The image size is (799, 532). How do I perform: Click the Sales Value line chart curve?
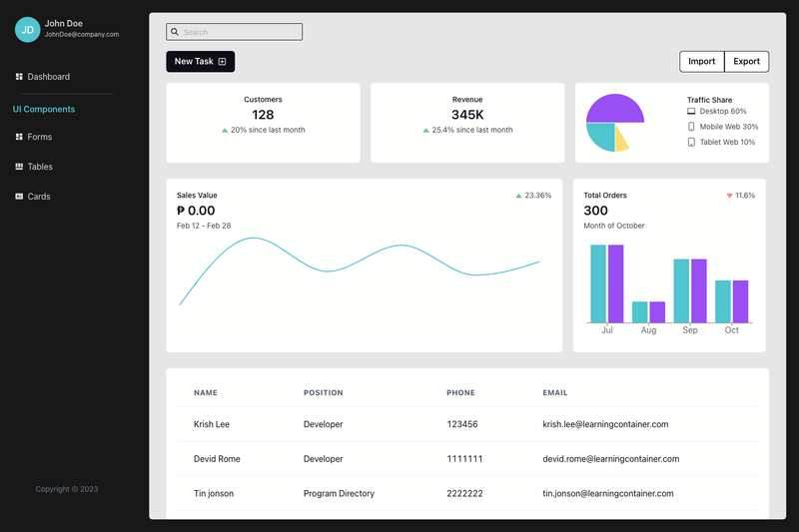click(x=329, y=270)
